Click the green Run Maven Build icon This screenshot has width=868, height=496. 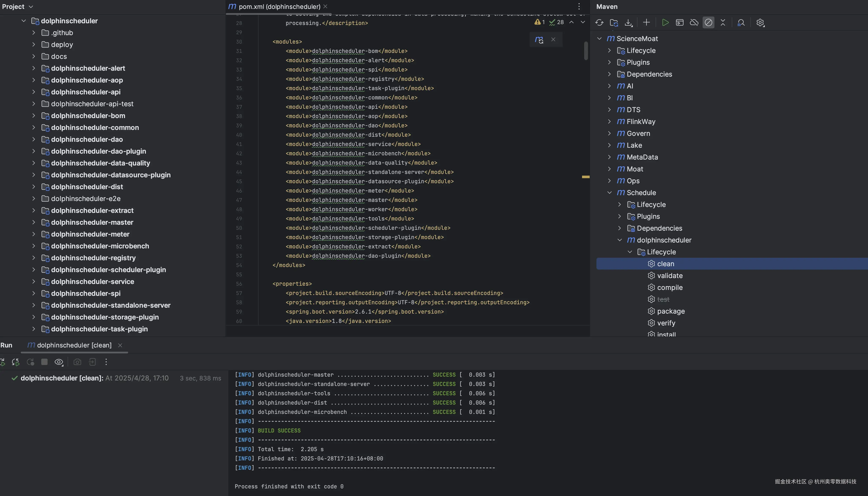tap(665, 22)
